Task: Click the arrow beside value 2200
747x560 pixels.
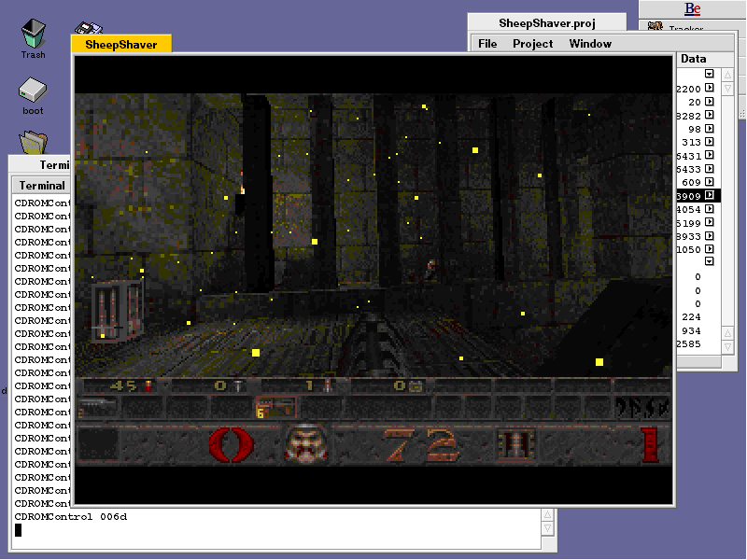Action: tap(710, 88)
